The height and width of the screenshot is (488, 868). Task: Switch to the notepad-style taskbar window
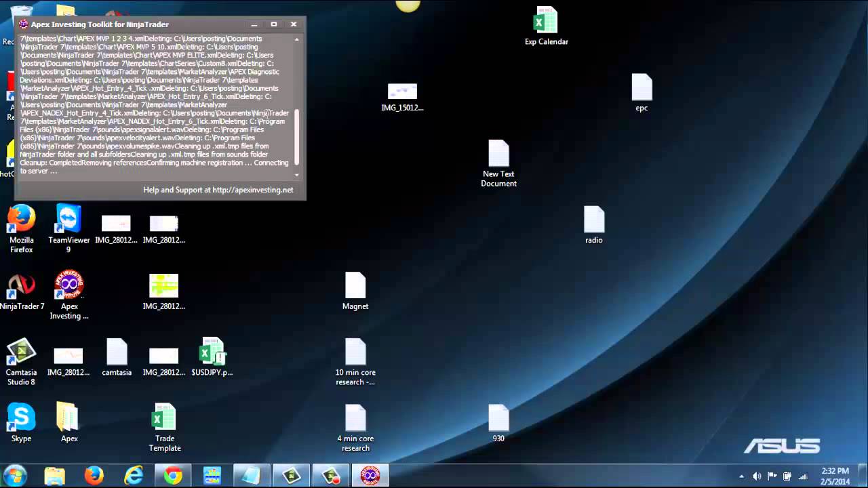coord(252,476)
